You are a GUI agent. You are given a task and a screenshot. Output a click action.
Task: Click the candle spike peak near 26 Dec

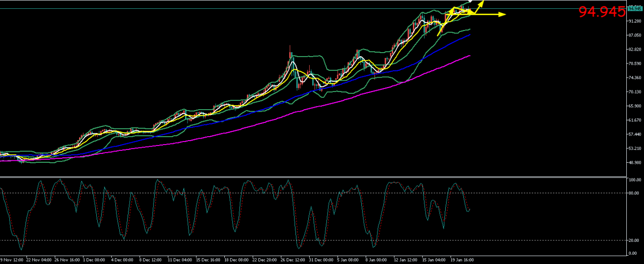click(290, 46)
